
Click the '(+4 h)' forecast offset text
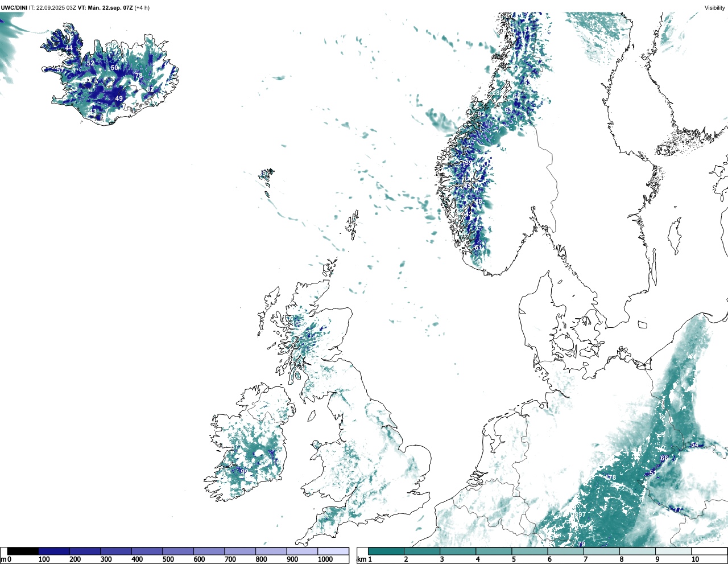142,8
